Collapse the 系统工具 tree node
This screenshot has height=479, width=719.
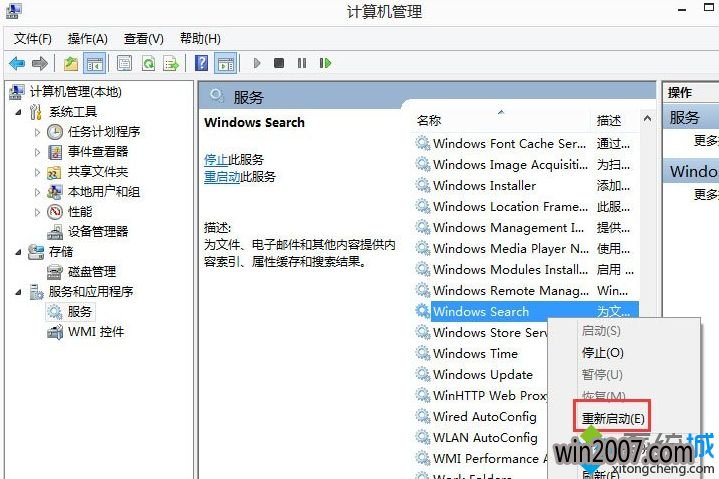click(x=18, y=112)
